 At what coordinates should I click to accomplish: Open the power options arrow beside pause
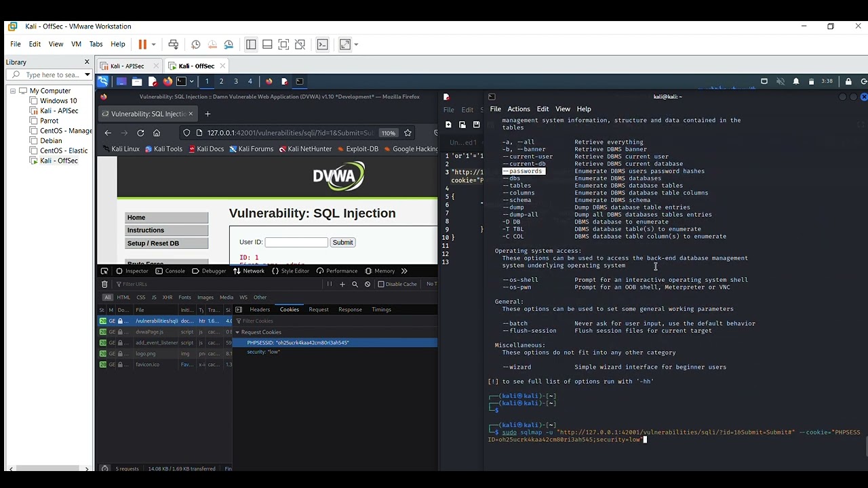coord(153,44)
